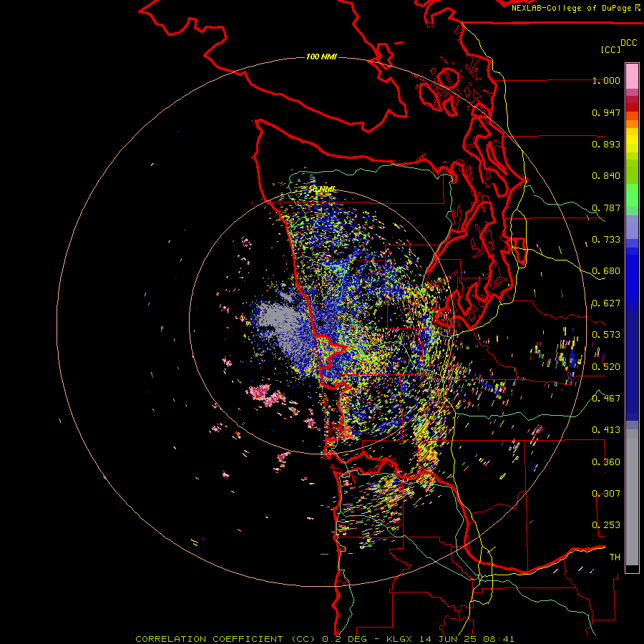644x644 pixels.
Task: Click the bright green segment of the color bar
Action: point(632,195)
